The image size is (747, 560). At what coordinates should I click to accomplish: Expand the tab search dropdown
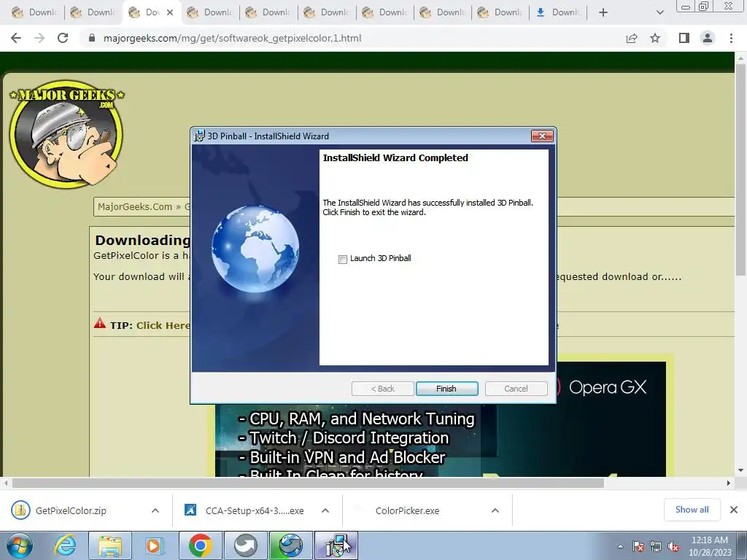[x=659, y=12]
